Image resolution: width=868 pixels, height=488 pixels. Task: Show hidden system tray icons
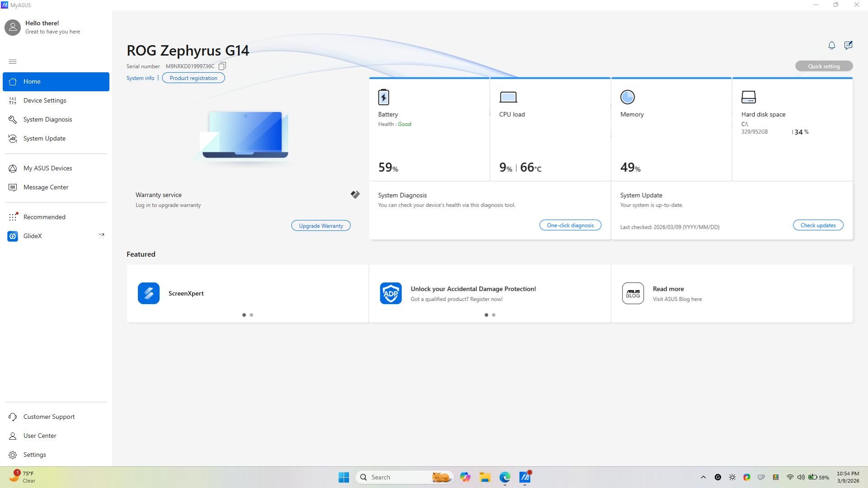[x=703, y=477]
